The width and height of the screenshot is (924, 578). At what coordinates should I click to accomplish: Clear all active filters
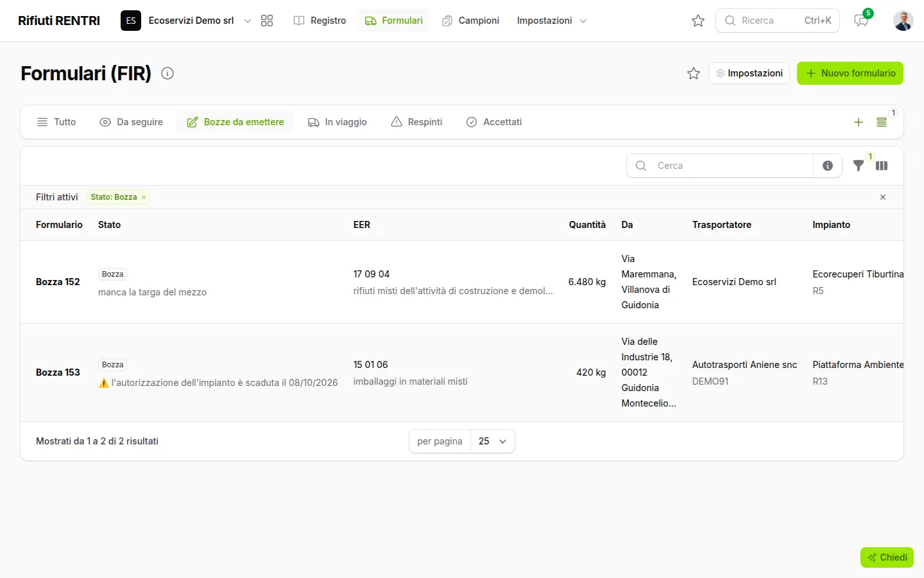click(883, 197)
